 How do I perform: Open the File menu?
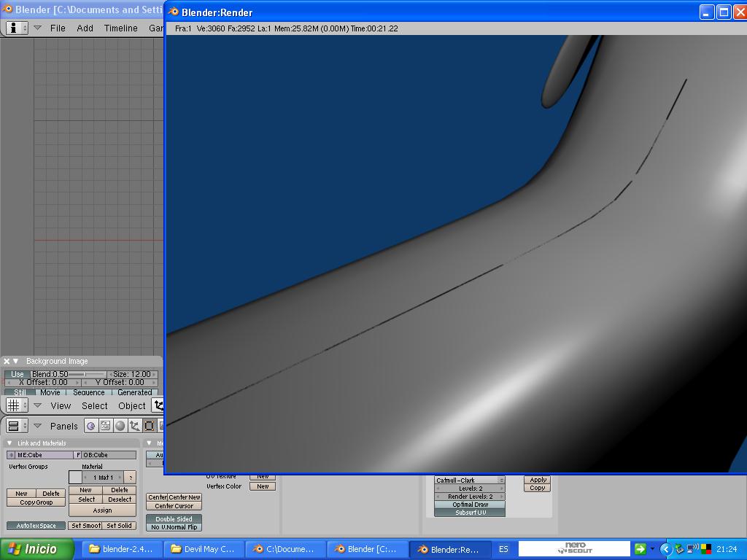pos(58,28)
